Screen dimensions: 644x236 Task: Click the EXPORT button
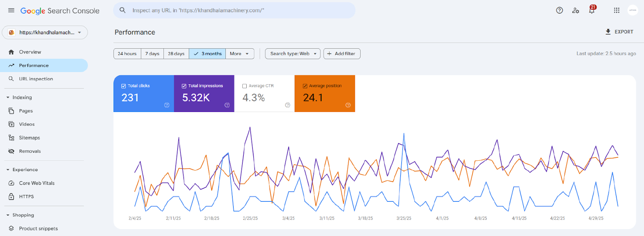click(619, 32)
